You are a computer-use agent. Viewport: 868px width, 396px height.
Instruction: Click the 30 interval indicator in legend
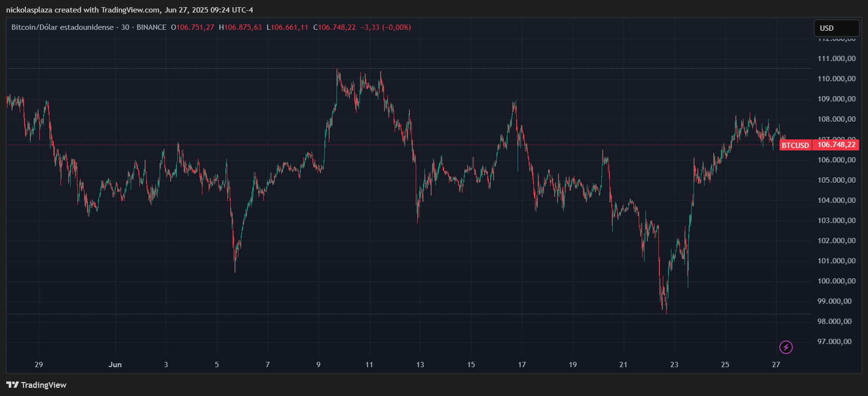125,27
